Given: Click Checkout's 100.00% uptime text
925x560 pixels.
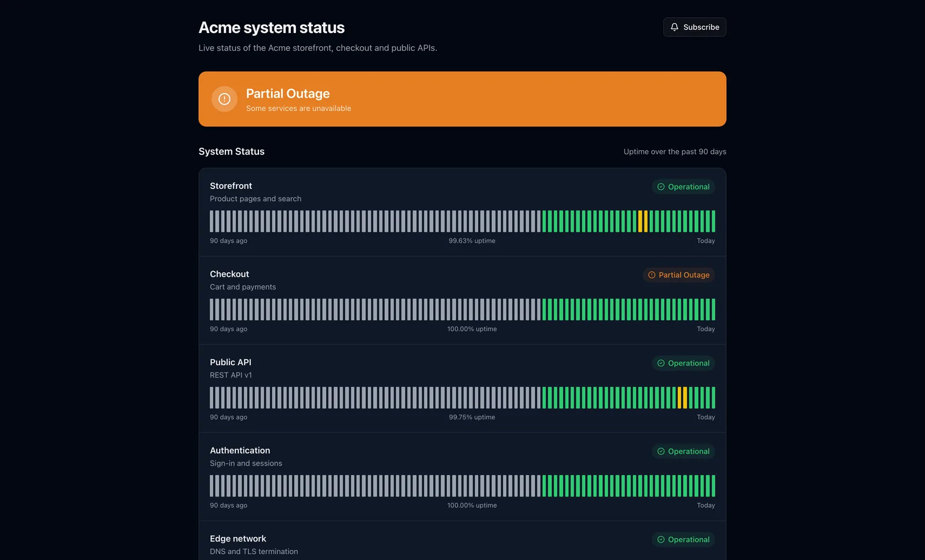Looking at the screenshot, I should [x=472, y=329].
